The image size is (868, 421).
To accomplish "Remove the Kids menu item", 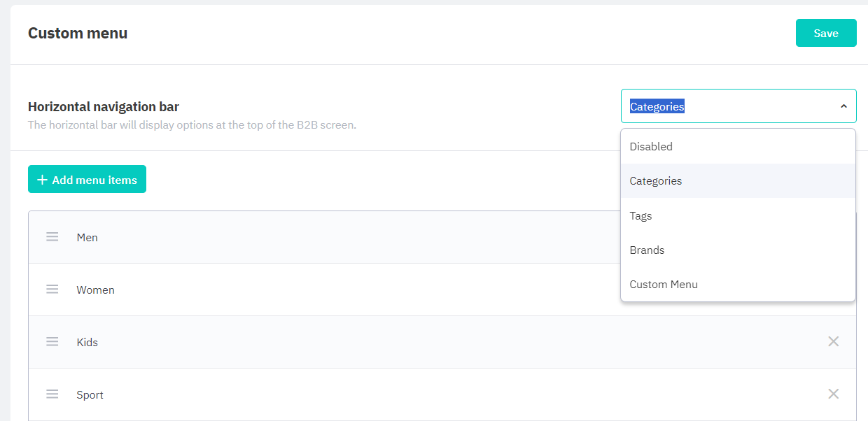I will [833, 342].
